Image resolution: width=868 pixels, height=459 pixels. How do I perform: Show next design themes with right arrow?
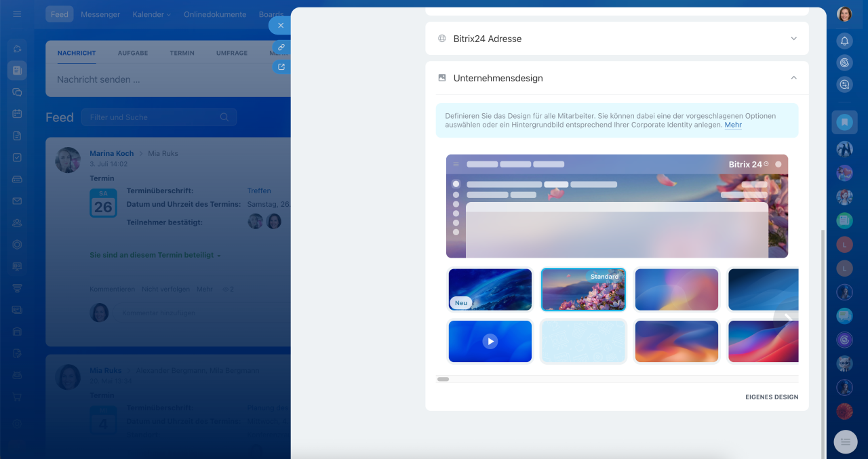(x=787, y=317)
